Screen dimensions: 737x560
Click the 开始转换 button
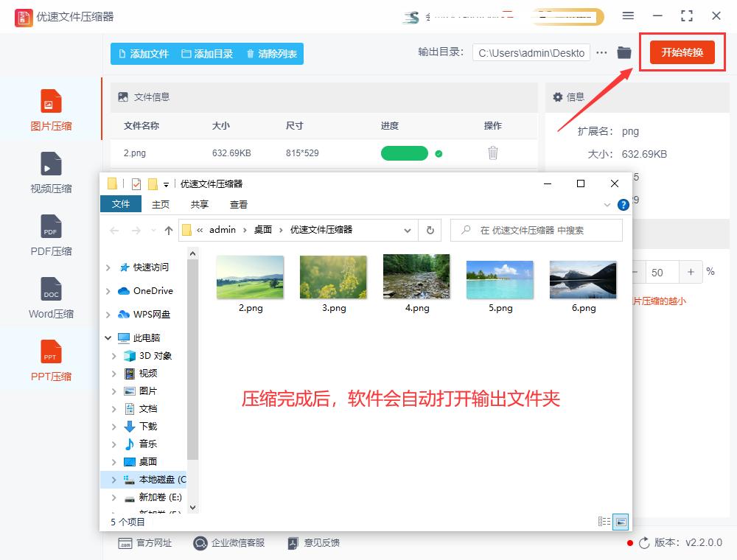pos(682,53)
